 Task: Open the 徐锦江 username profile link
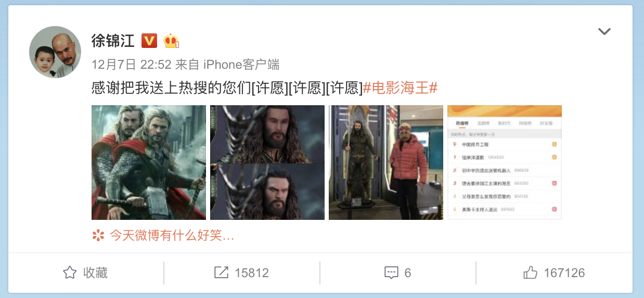(113, 40)
